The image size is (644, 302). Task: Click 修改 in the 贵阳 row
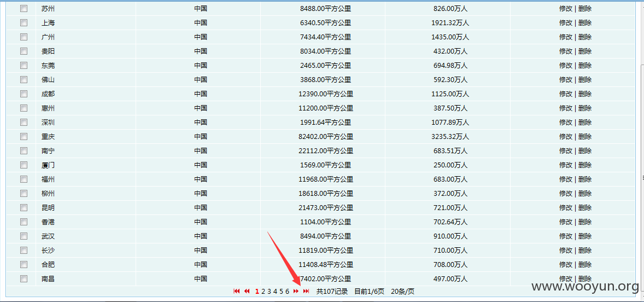pyautogui.click(x=566, y=51)
